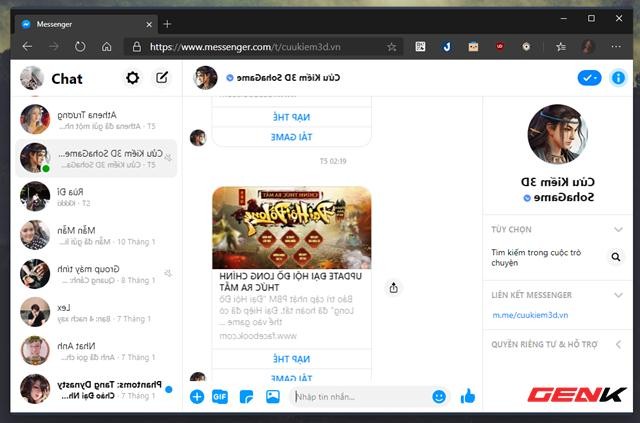Open the sticker picker icon
This screenshot has width=640, height=423.
(x=246, y=397)
